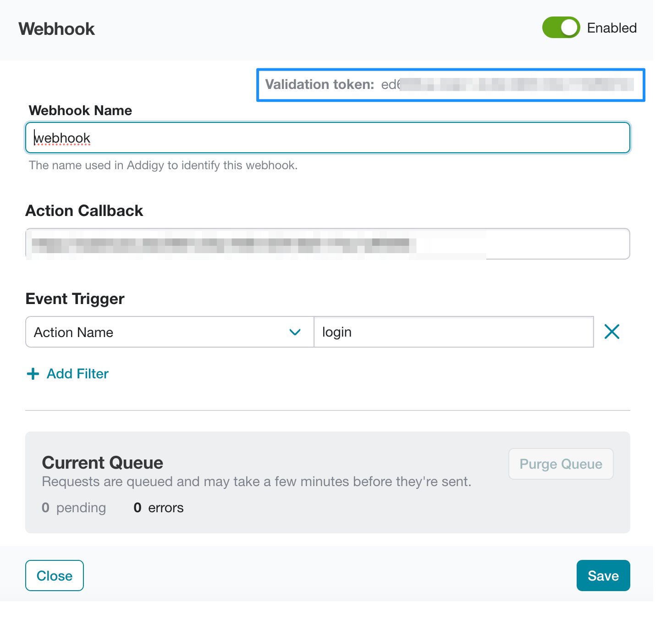Open the Action Name dropdown
The image size is (672, 620).
tap(170, 332)
